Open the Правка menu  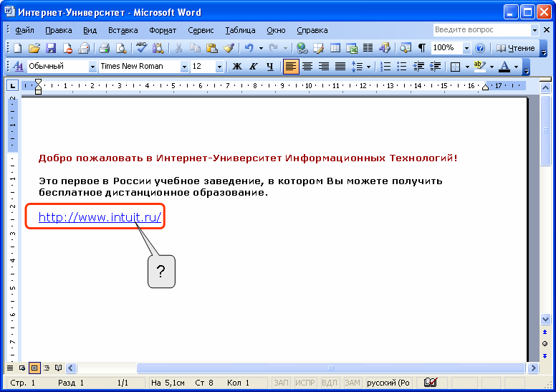point(59,30)
